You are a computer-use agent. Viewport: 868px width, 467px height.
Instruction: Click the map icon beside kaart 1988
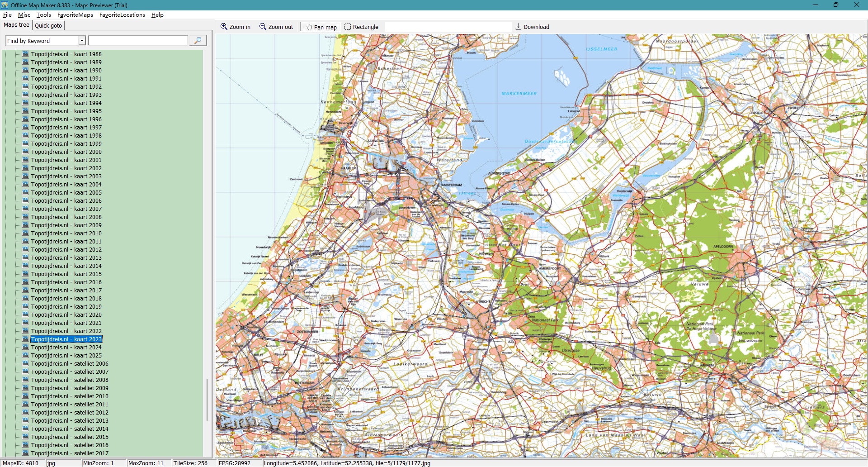click(25, 54)
